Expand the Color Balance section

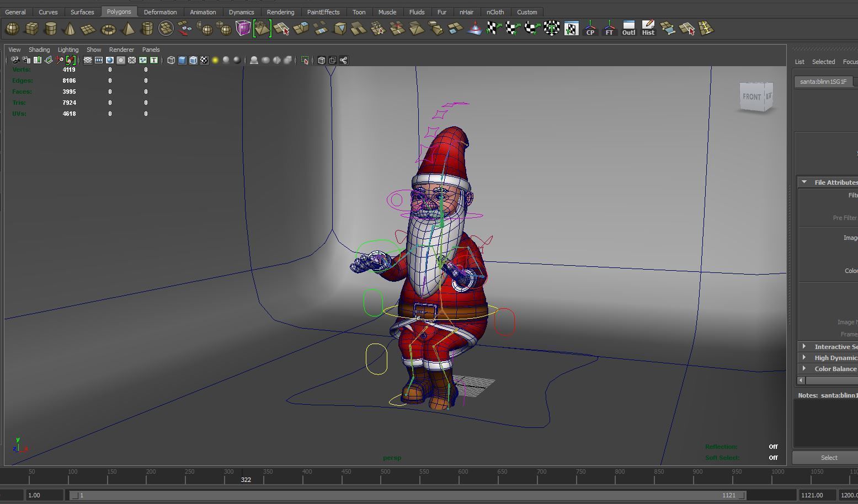pos(804,368)
